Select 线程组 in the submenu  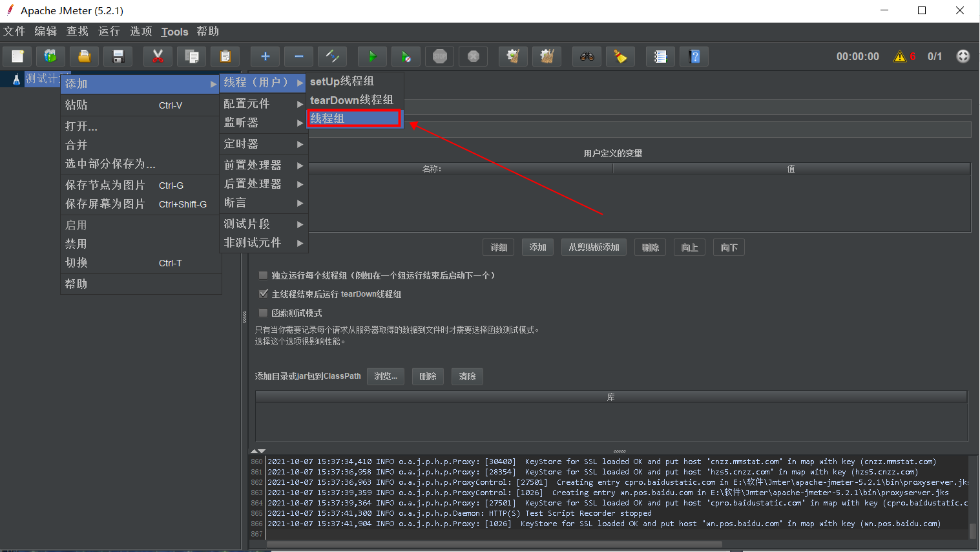point(355,118)
